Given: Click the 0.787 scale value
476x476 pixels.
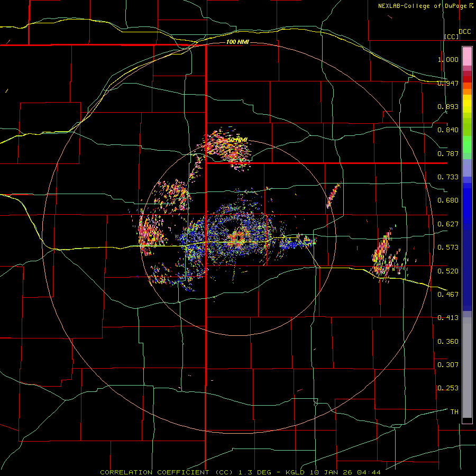Looking at the screenshot, I should (448, 153).
